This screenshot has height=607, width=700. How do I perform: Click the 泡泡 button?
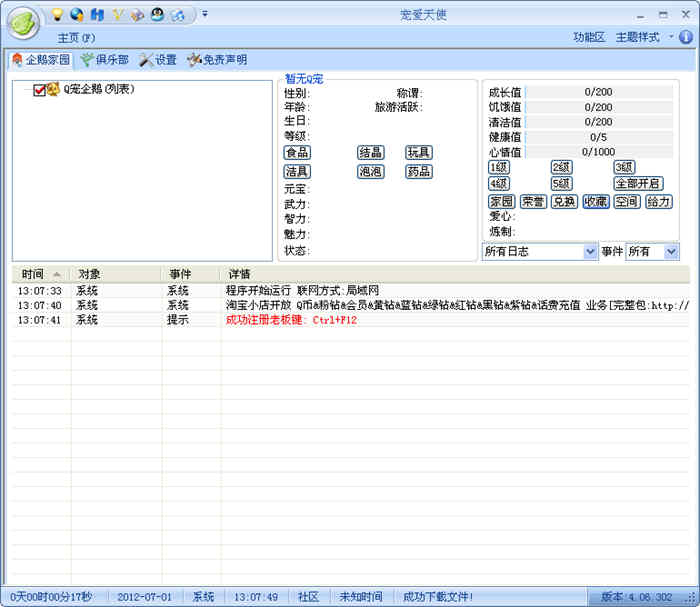tap(371, 171)
